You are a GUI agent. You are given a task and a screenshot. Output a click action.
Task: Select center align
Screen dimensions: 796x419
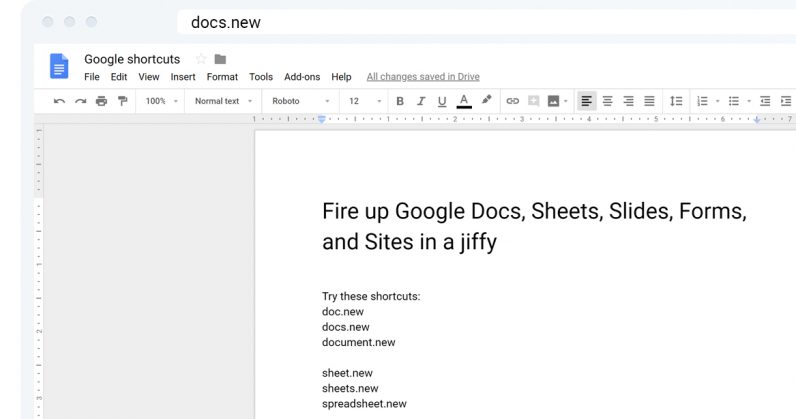pyautogui.click(x=608, y=101)
